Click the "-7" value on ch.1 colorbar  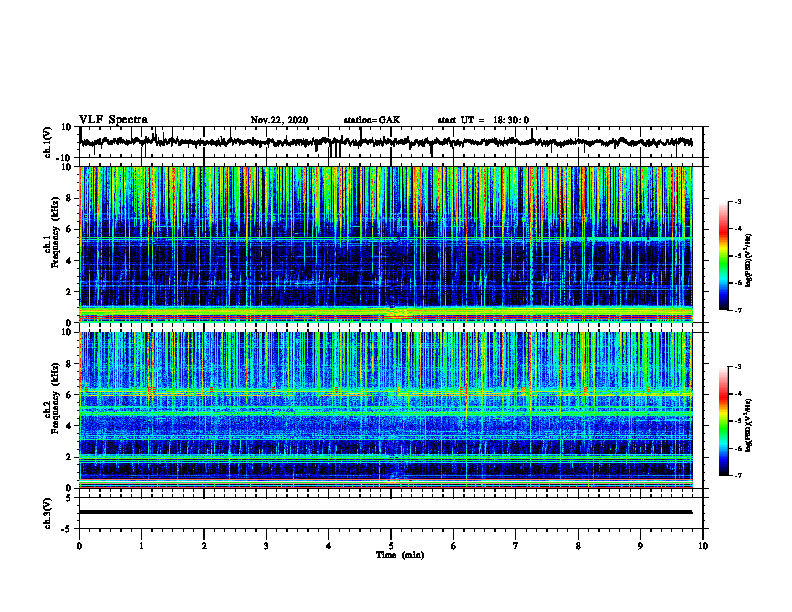[737, 310]
